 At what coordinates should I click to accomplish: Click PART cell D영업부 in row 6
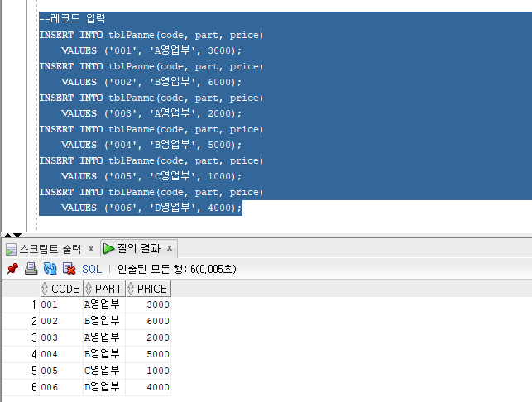click(x=104, y=387)
